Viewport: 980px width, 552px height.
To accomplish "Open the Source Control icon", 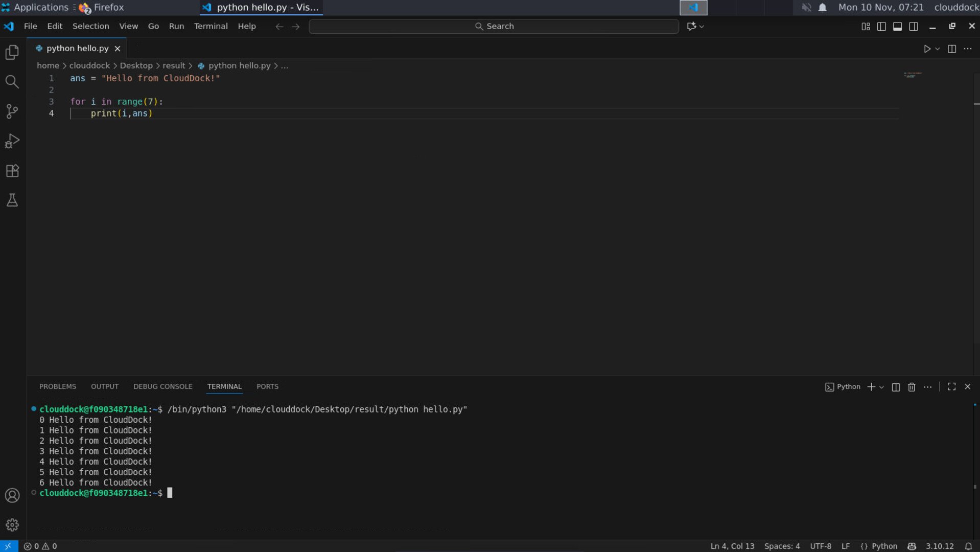I will [x=12, y=111].
